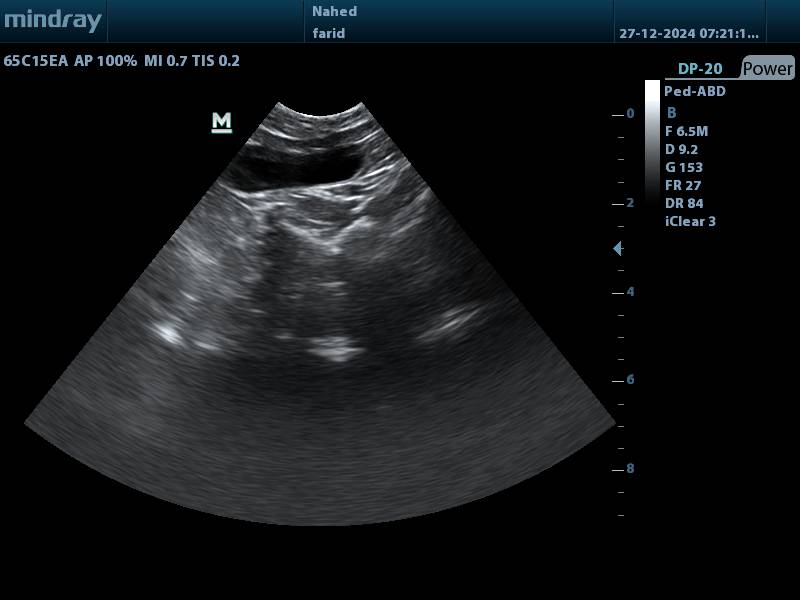
Task: Click the B mode label
Action: [x=671, y=113]
